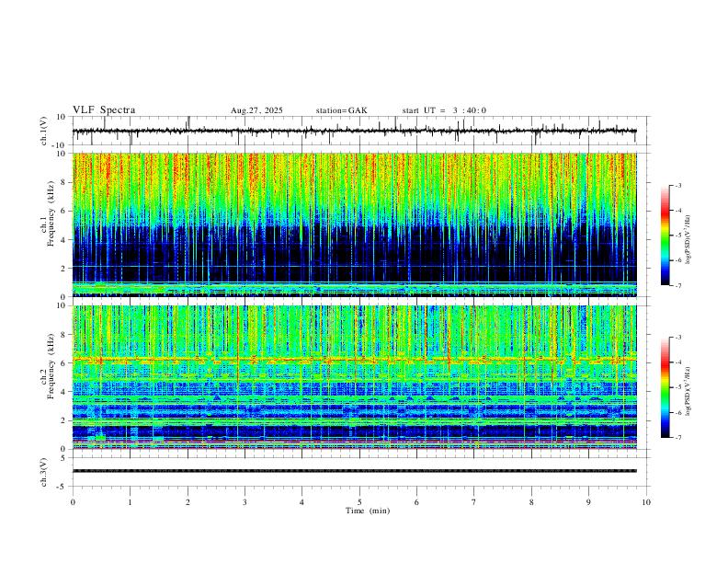Viewport: 728px width, 563px height.
Task: Click the '-3' value atop ch.1 colorbar
Action: 677,185
